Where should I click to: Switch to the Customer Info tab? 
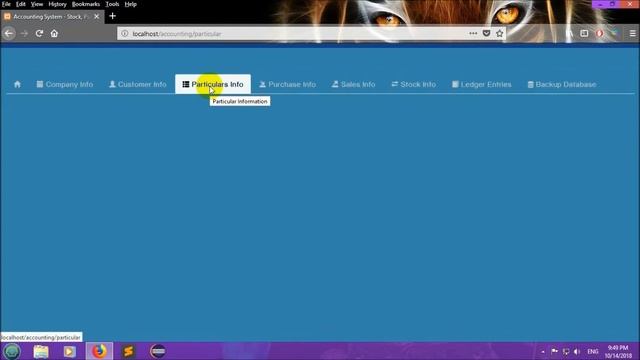click(x=138, y=84)
